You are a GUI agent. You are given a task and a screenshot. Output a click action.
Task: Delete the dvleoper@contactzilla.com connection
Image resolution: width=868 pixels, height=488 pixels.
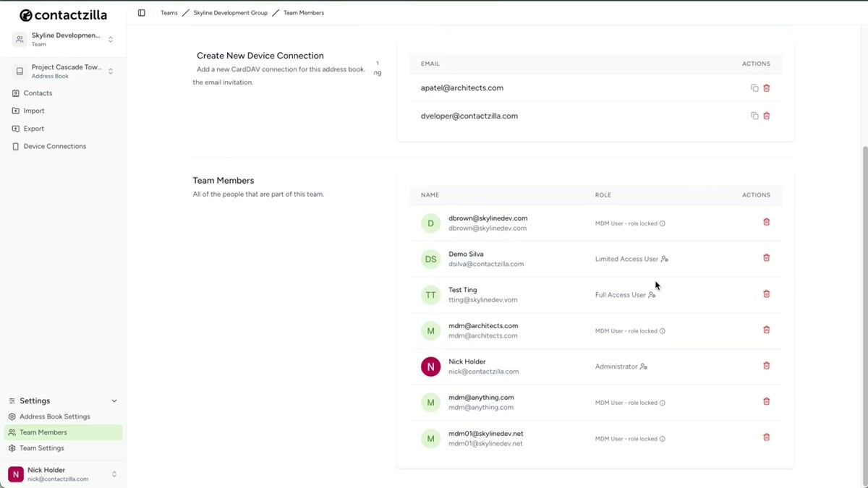pyautogui.click(x=766, y=115)
